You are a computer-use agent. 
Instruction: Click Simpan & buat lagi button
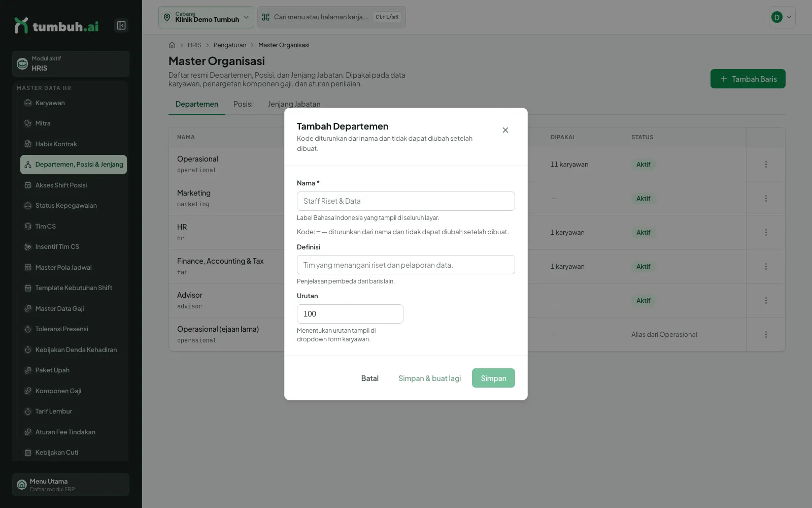click(x=430, y=378)
